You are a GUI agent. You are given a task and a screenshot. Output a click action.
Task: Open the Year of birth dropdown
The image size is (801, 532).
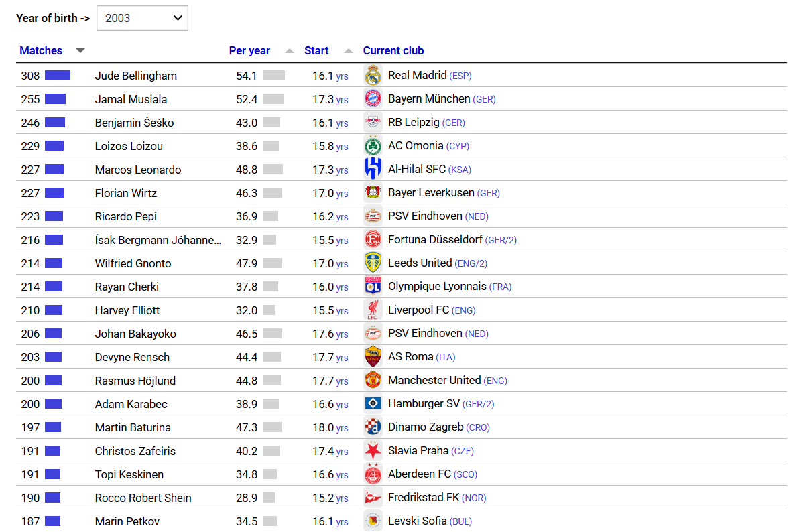click(142, 18)
